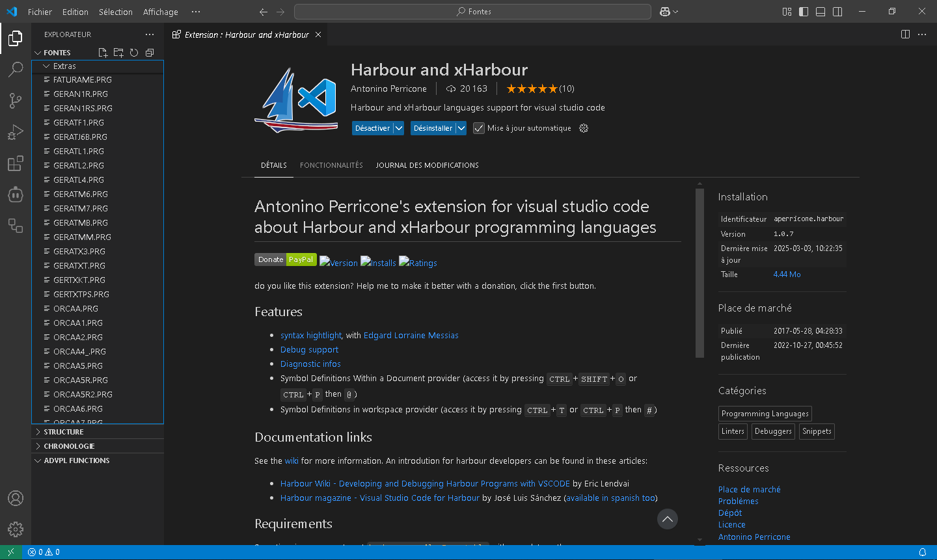Refresh the explorer file list
This screenshot has height=560, width=937.
[x=134, y=53]
